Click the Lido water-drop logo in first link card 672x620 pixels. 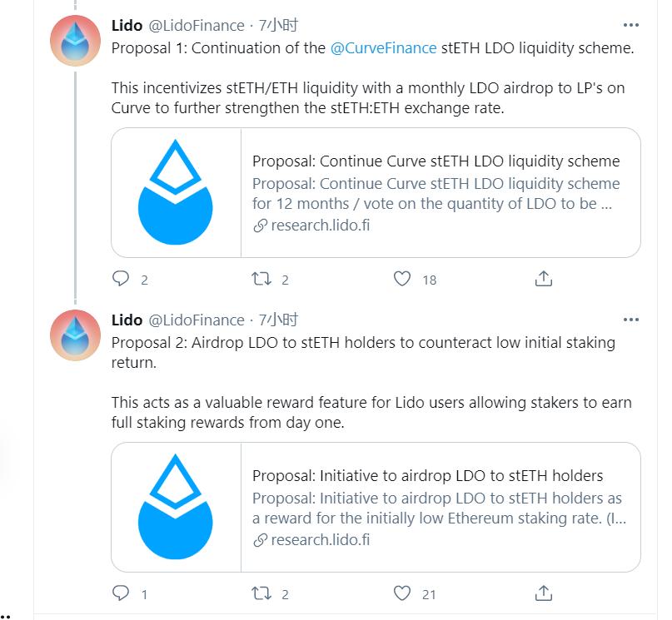176,191
